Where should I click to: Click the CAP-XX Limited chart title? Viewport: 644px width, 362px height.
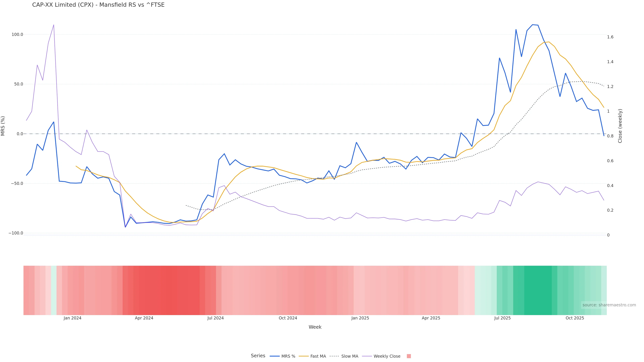coord(98,5)
